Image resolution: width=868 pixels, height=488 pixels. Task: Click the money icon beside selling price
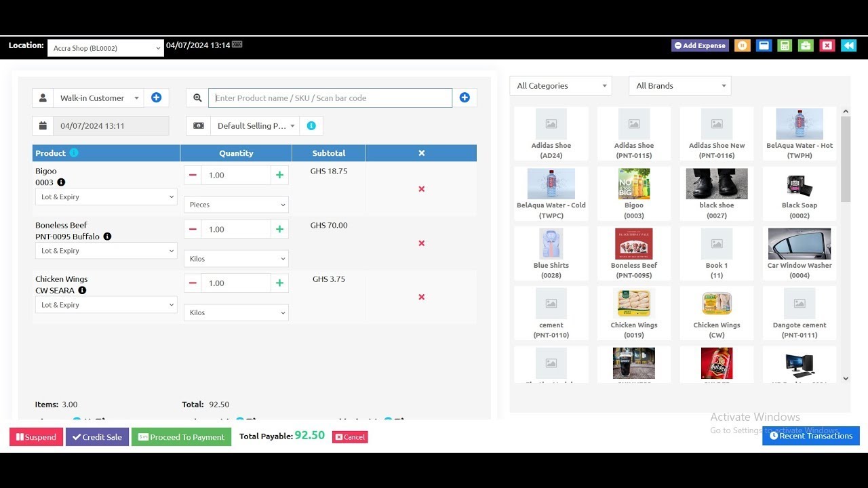[198, 125]
